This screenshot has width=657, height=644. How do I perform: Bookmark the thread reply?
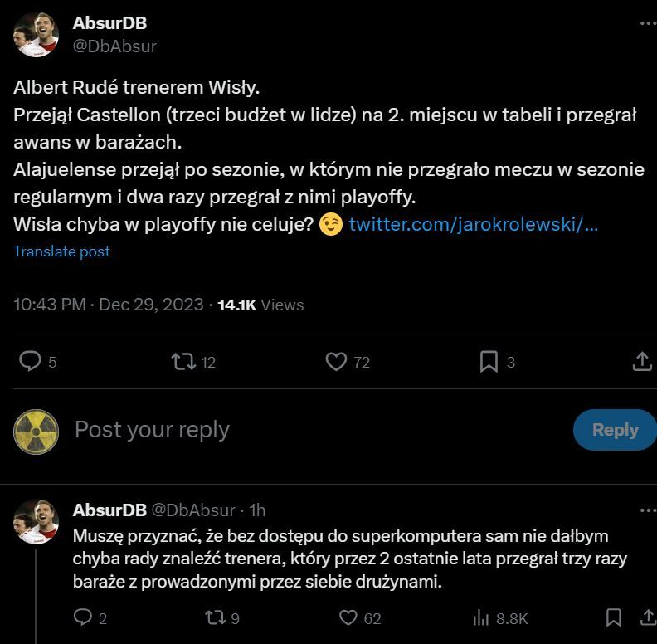click(x=614, y=617)
